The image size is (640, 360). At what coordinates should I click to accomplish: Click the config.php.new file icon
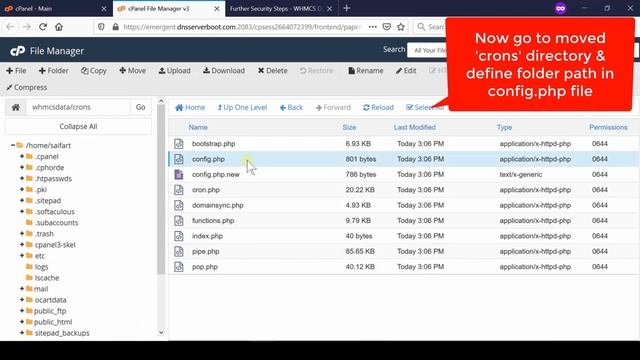[x=179, y=174]
